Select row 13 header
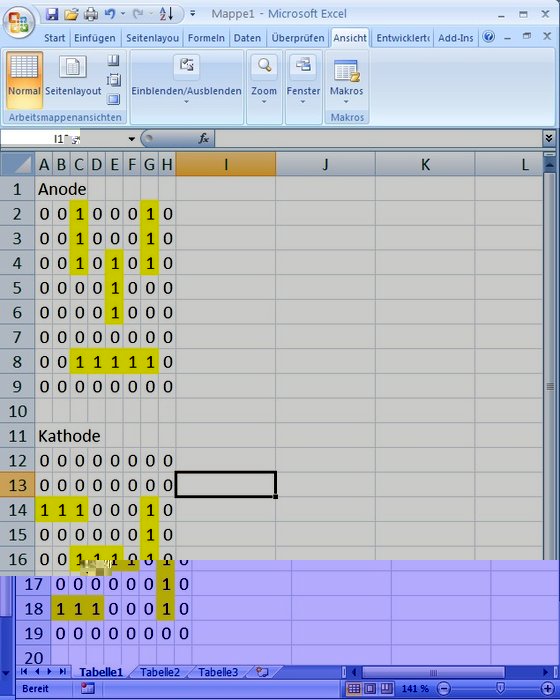Screen dimensions: 560x700 pyautogui.click(x=17, y=485)
